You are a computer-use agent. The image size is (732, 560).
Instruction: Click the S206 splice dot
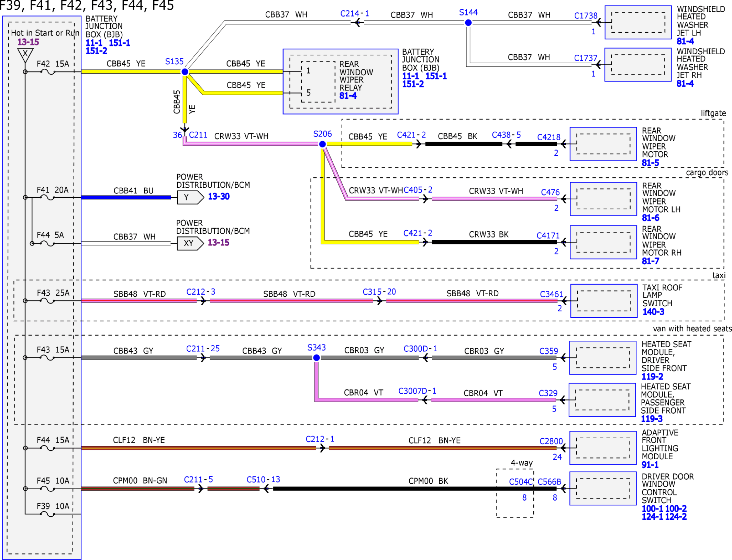pos(322,144)
